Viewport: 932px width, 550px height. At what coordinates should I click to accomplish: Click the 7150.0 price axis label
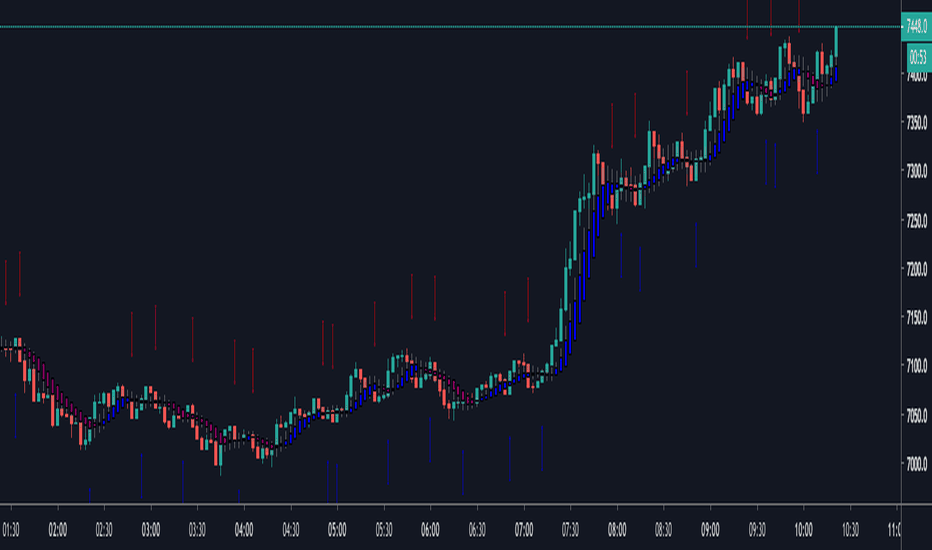917,317
